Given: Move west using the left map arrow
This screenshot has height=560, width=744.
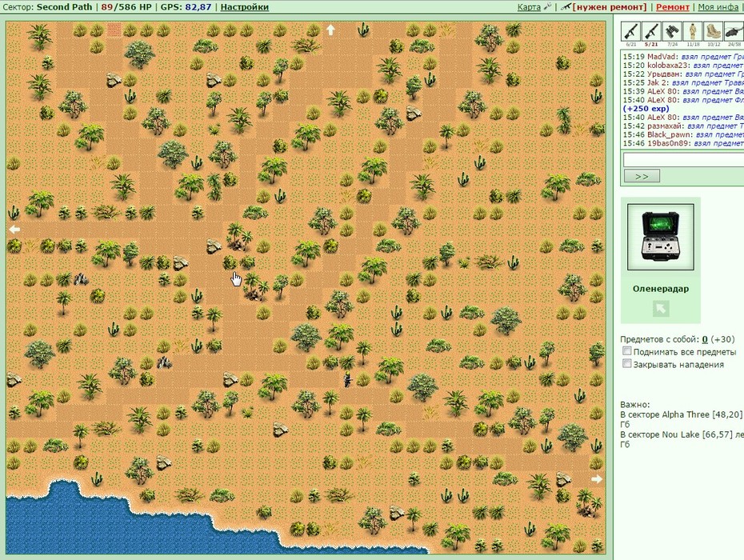Looking at the screenshot, I should click(x=14, y=230).
